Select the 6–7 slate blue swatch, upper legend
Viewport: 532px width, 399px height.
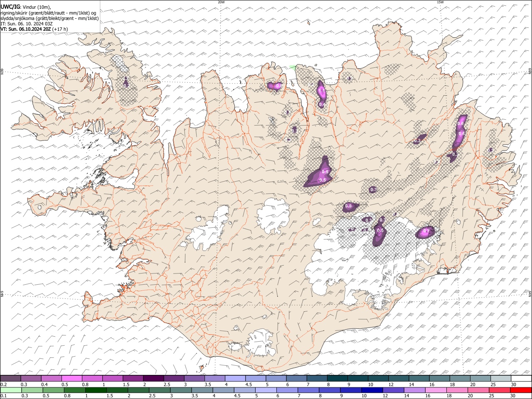pos(296,379)
